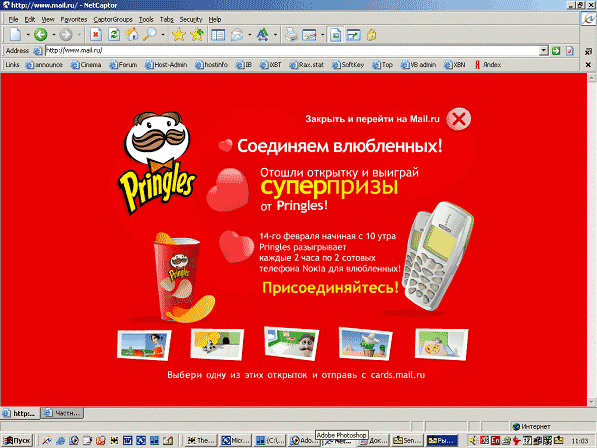Open dropdown next to the search magnifier
Screen dimensions: 597x448
163,35
